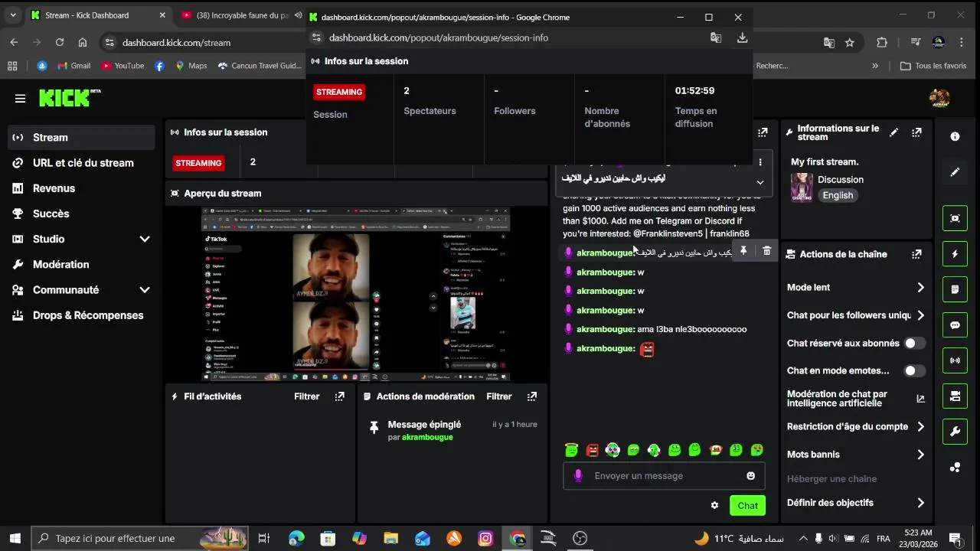Open Définir des objectifs arrow
This screenshot has height=551, width=980.
[920, 503]
